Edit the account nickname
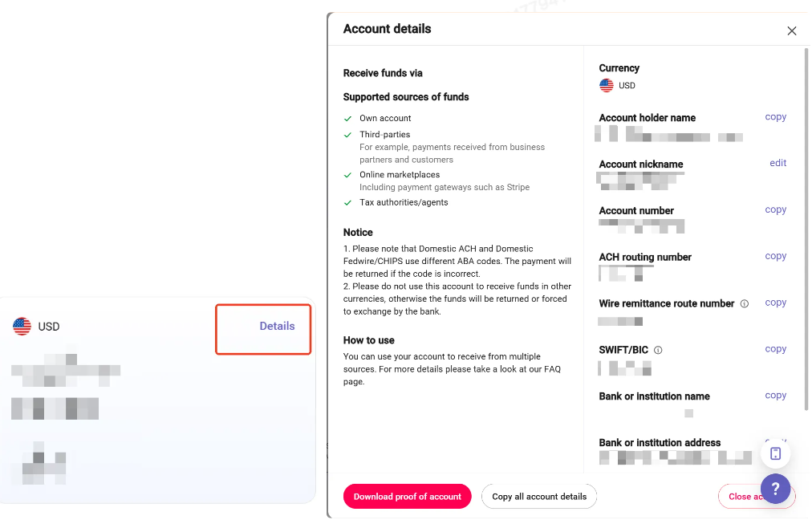 (777, 163)
